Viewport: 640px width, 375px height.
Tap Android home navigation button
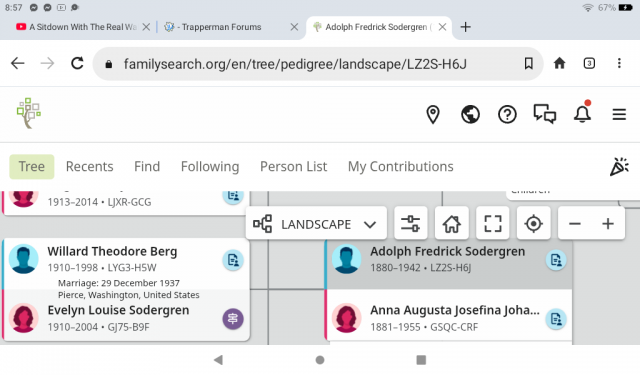[320, 360]
